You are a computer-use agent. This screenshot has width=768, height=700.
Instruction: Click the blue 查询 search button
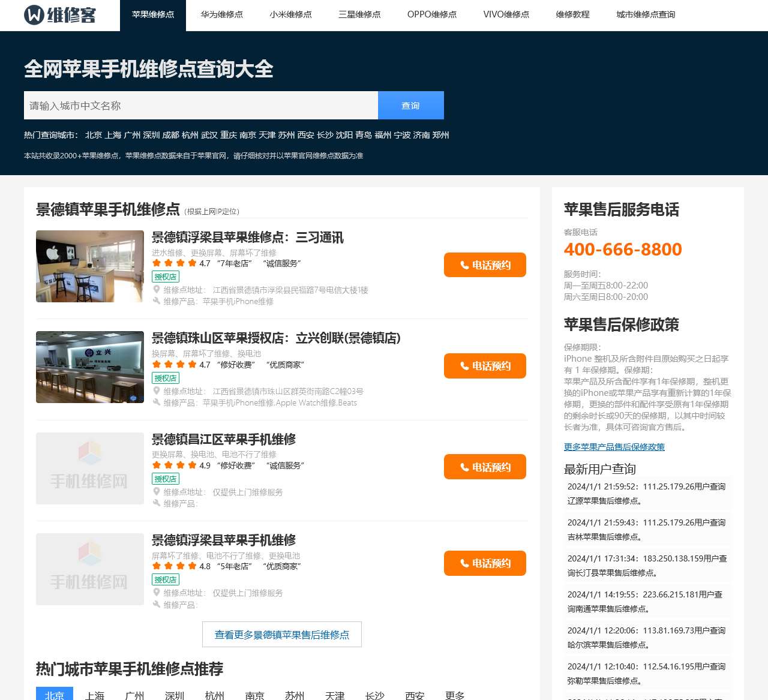pyautogui.click(x=410, y=105)
